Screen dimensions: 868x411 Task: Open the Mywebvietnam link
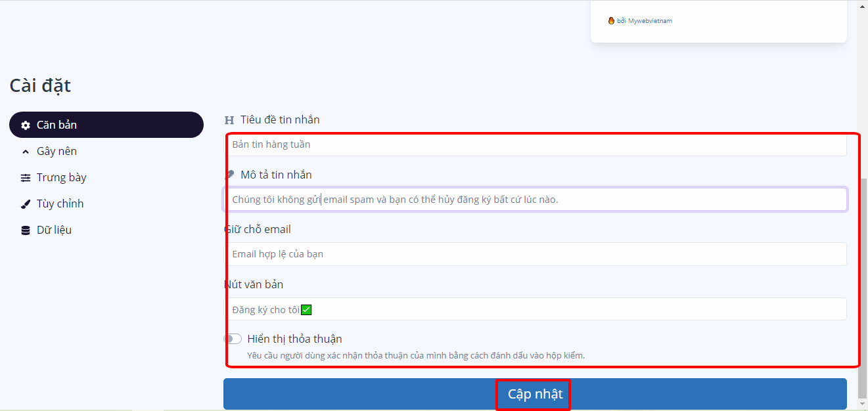pos(649,21)
